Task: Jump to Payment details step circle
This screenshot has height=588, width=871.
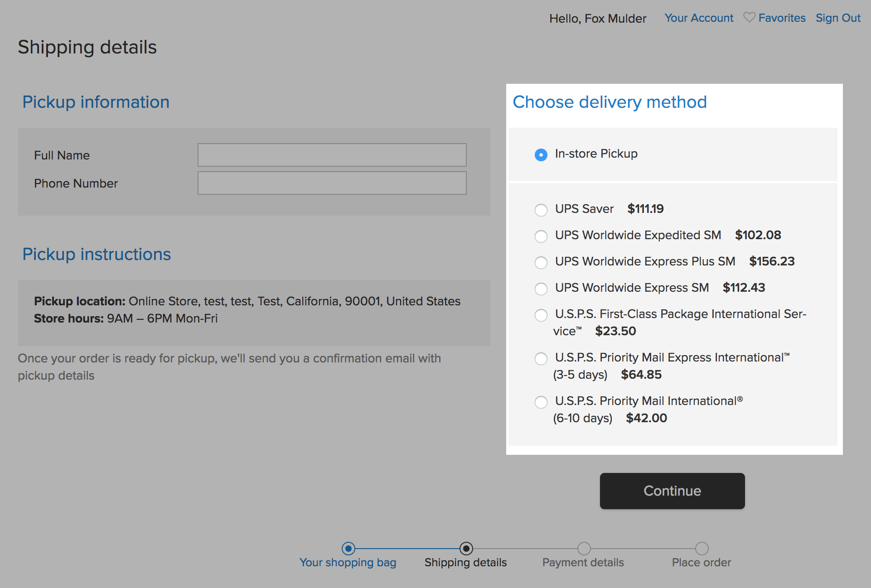Action: 584,549
